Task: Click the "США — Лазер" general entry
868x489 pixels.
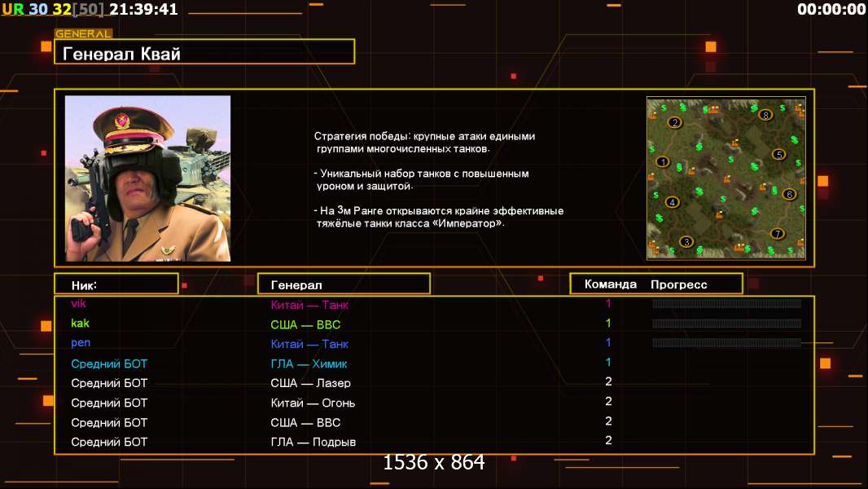Action: pos(310,383)
